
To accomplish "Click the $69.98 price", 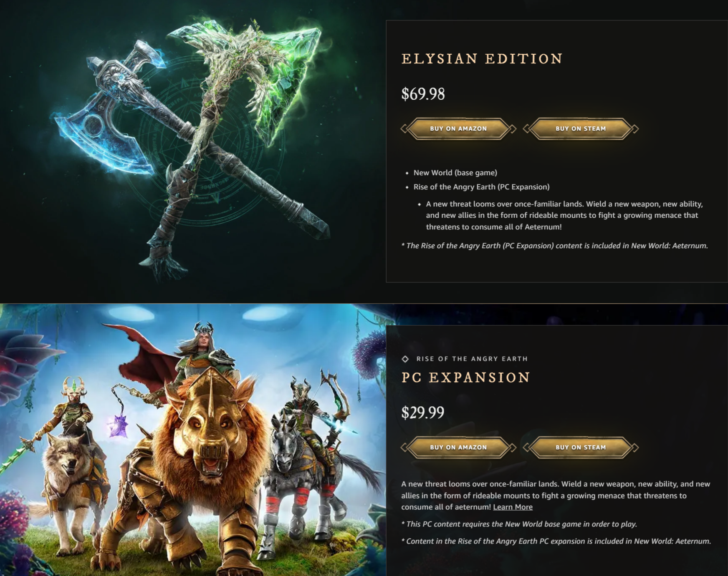I will (x=423, y=94).
